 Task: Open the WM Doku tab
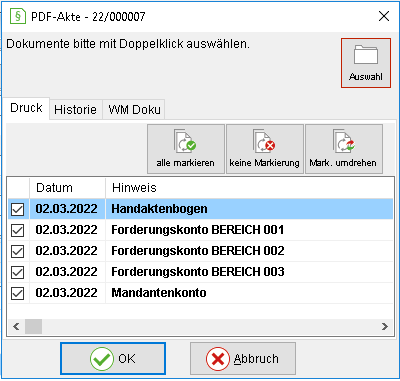134,109
